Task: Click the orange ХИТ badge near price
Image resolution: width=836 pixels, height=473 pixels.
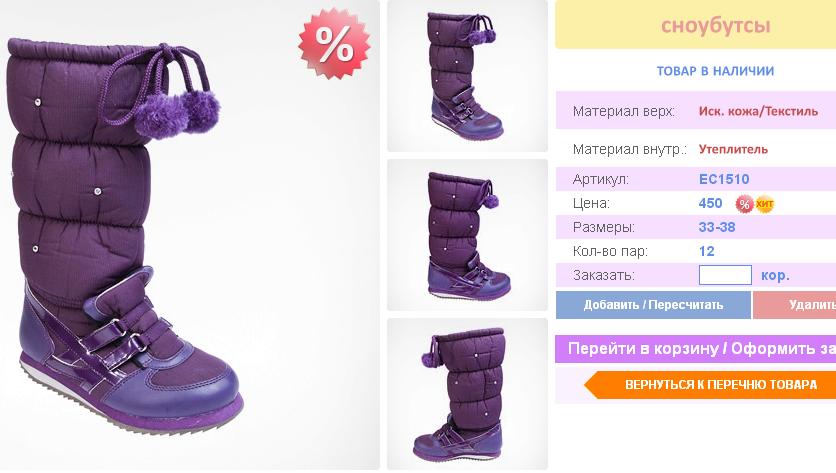Action: point(765,204)
